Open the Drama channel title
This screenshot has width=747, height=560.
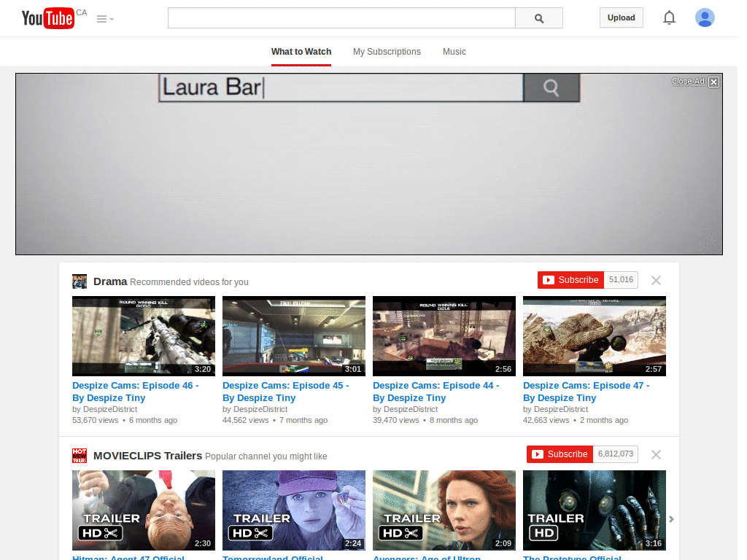pos(110,281)
